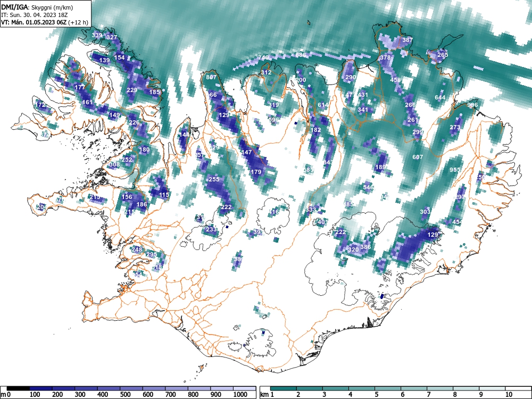Screen dimensions: 532x399
Task: Select the 154 visibility label
Action: tap(119, 57)
